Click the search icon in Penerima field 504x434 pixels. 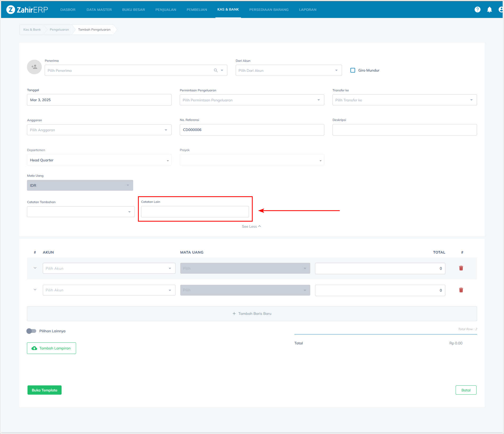coord(216,70)
